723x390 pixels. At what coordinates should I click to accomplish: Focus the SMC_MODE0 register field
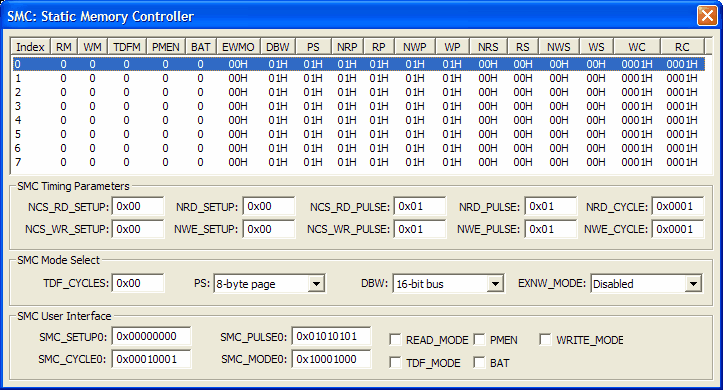pos(331,359)
